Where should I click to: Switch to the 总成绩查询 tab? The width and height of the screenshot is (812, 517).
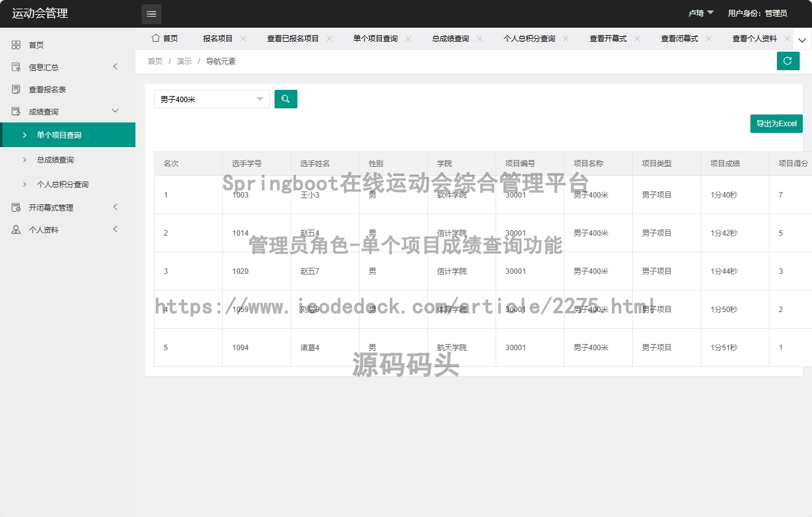coord(451,38)
